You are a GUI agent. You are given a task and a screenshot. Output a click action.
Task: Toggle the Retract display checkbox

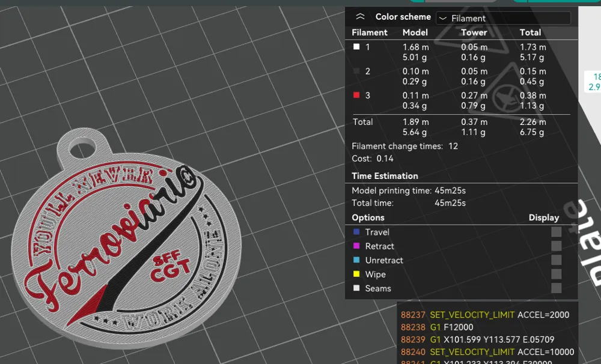[556, 246]
